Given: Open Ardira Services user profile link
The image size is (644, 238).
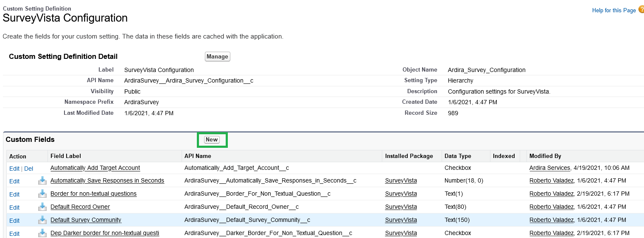Looking at the screenshot, I should click(549, 168).
